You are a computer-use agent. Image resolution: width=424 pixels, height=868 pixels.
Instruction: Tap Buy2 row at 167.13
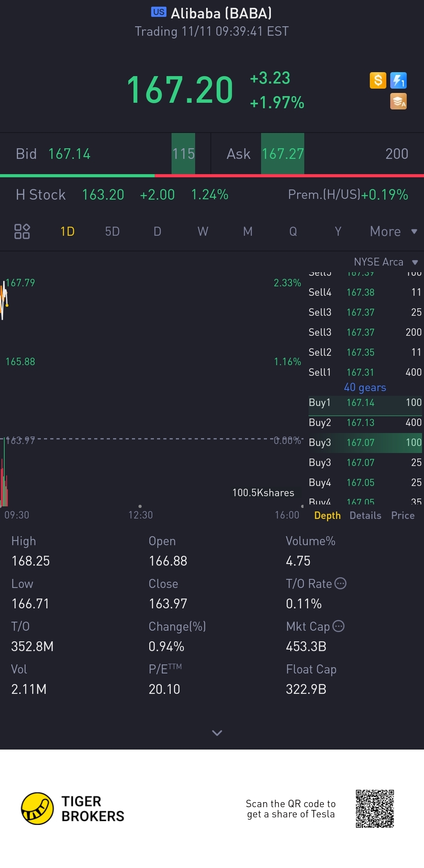click(365, 422)
